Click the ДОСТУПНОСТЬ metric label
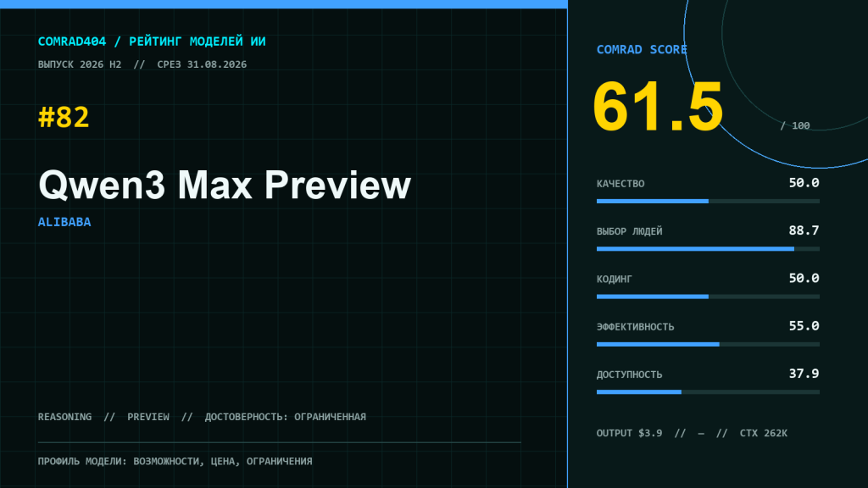 (630, 374)
